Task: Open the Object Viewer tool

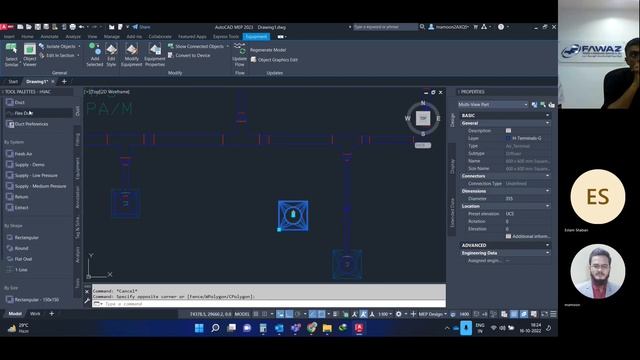Action: pos(29,54)
